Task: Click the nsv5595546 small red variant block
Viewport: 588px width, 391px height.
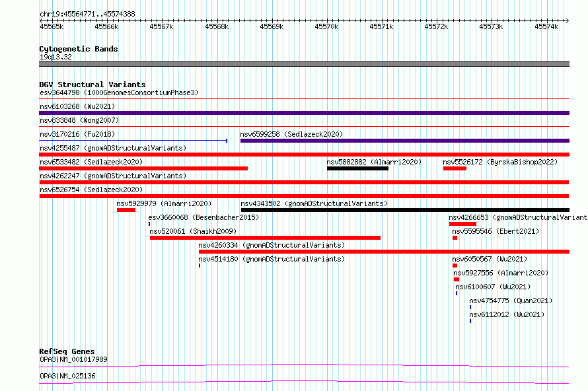Action: (455, 238)
